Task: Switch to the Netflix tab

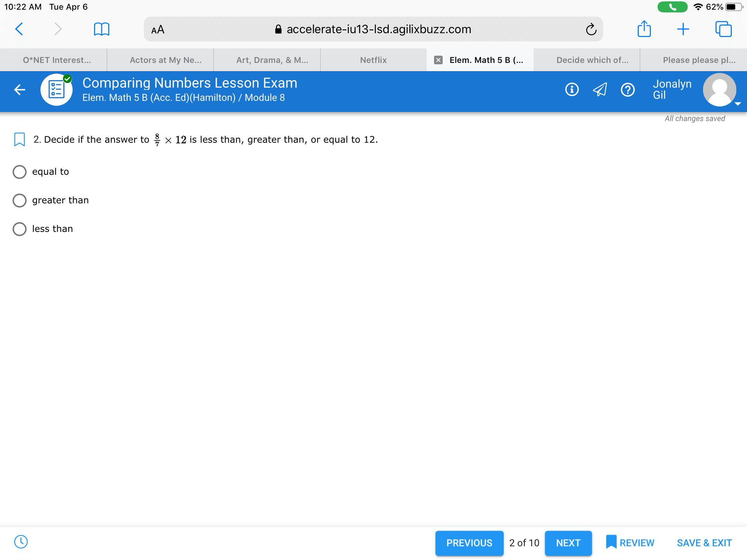Action: (x=373, y=60)
